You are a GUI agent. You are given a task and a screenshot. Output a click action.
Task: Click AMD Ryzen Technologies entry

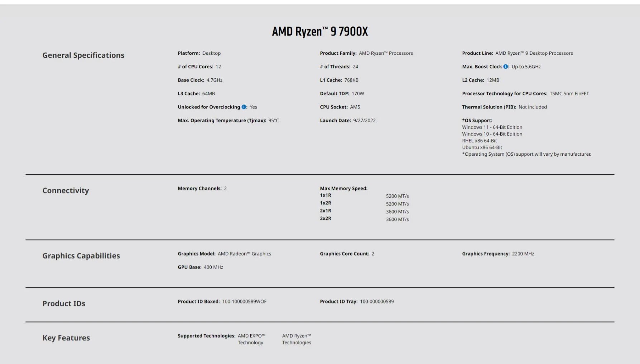coord(297,339)
